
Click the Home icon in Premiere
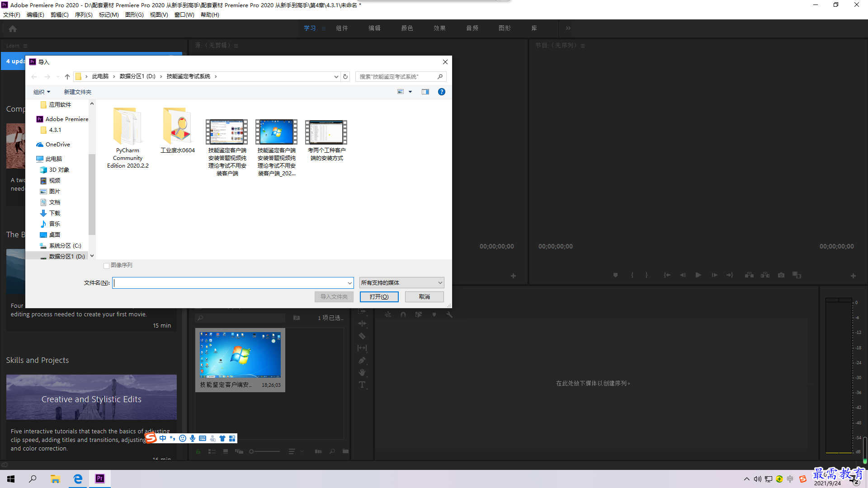13,28
